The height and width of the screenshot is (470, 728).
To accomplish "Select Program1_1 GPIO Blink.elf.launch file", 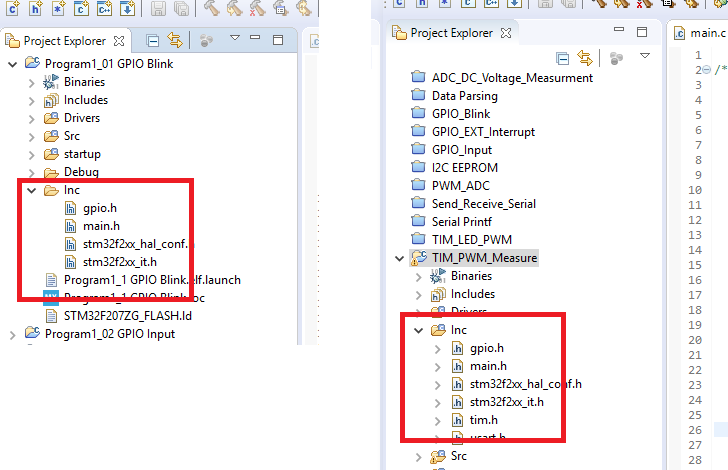I will point(152,280).
